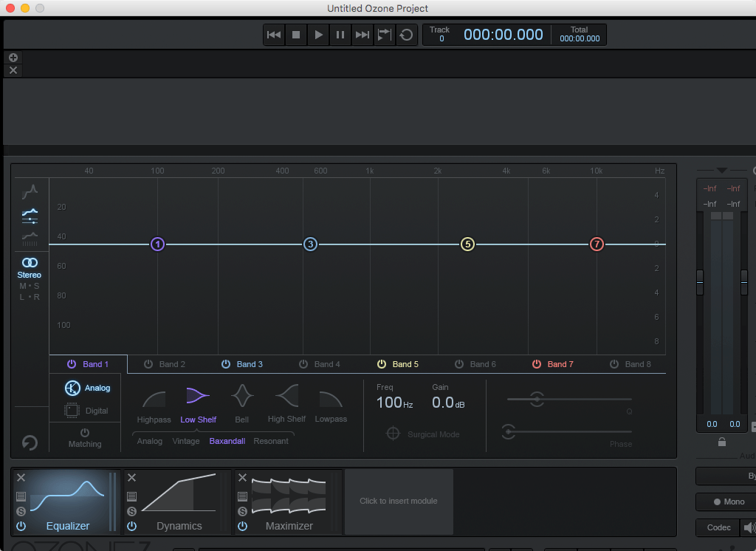
Task: Open the Band 6 tab
Action: pyautogui.click(x=483, y=364)
